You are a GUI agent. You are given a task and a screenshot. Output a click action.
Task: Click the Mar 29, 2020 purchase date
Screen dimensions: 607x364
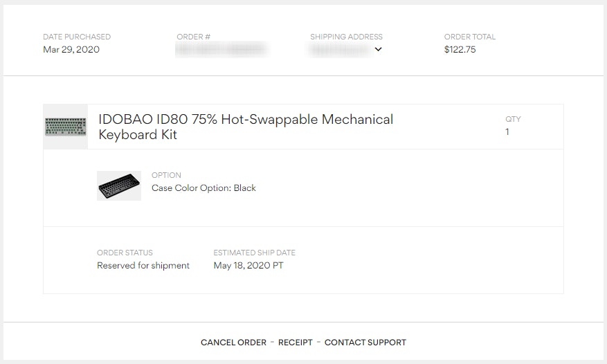coord(71,50)
